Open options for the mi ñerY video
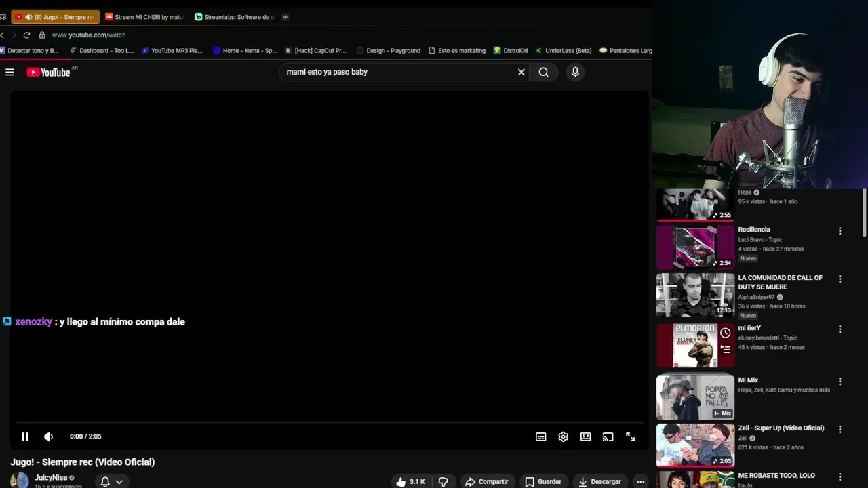Screen dimensions: 868x488 click(840, 329)
